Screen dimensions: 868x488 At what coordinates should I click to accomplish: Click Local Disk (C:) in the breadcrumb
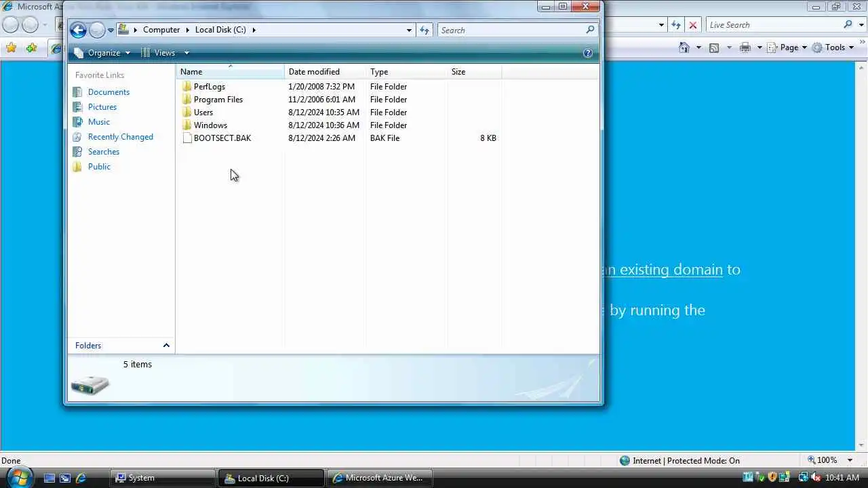point(220,30)
